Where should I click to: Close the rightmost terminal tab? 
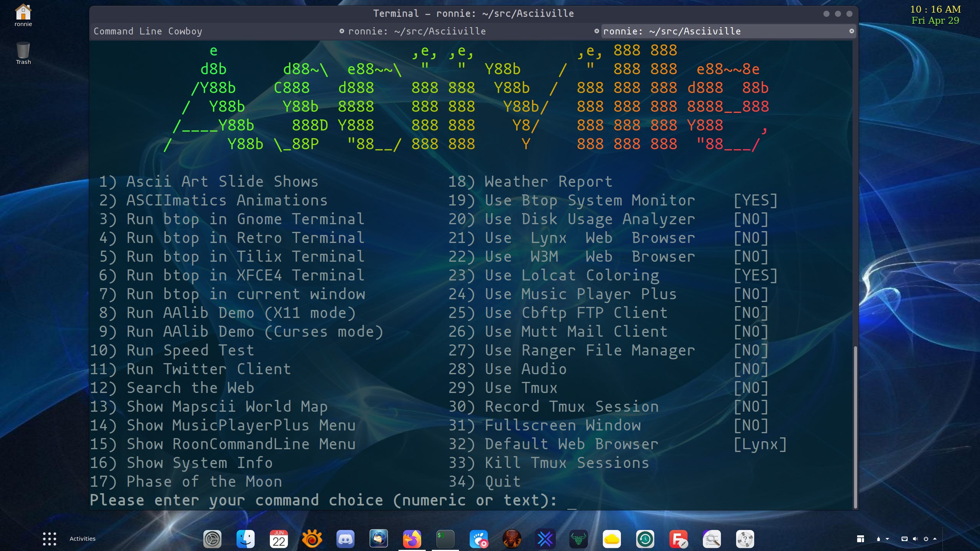coord(852,31)
